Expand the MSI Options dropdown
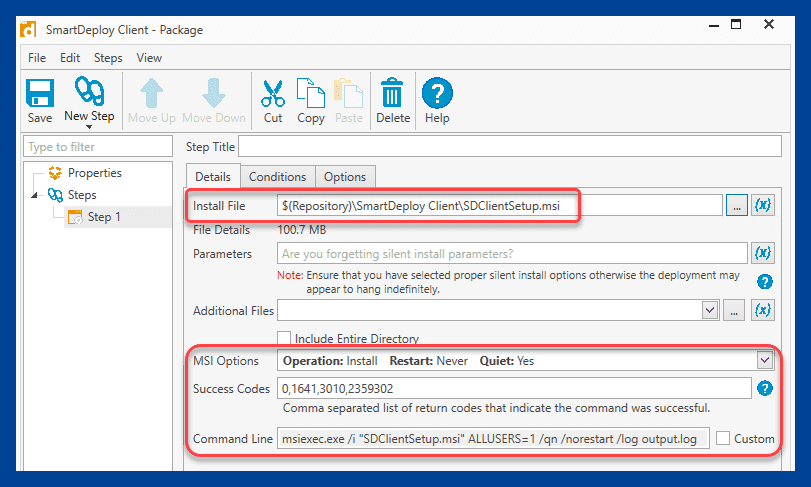 click(x=765, y=360)
